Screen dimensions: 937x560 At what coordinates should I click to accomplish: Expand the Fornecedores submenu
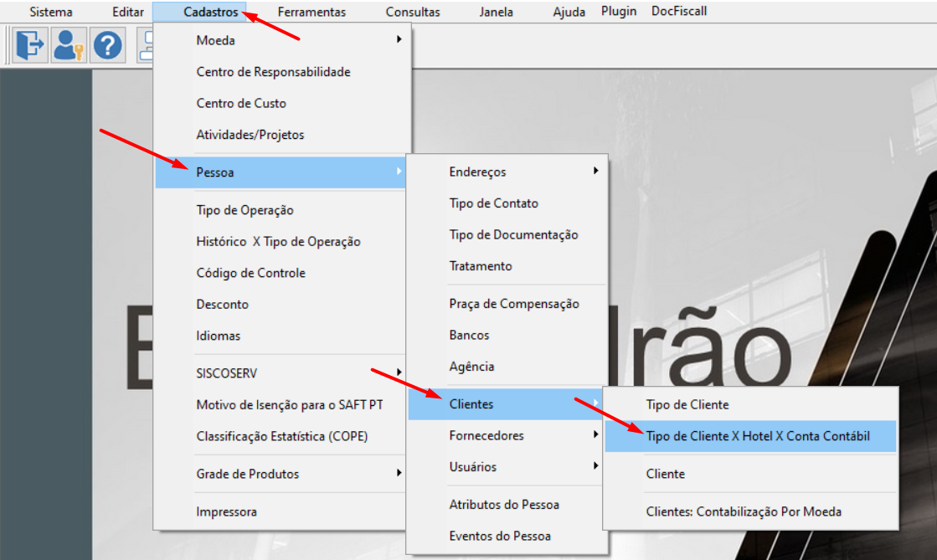click(x=507, y=435)
